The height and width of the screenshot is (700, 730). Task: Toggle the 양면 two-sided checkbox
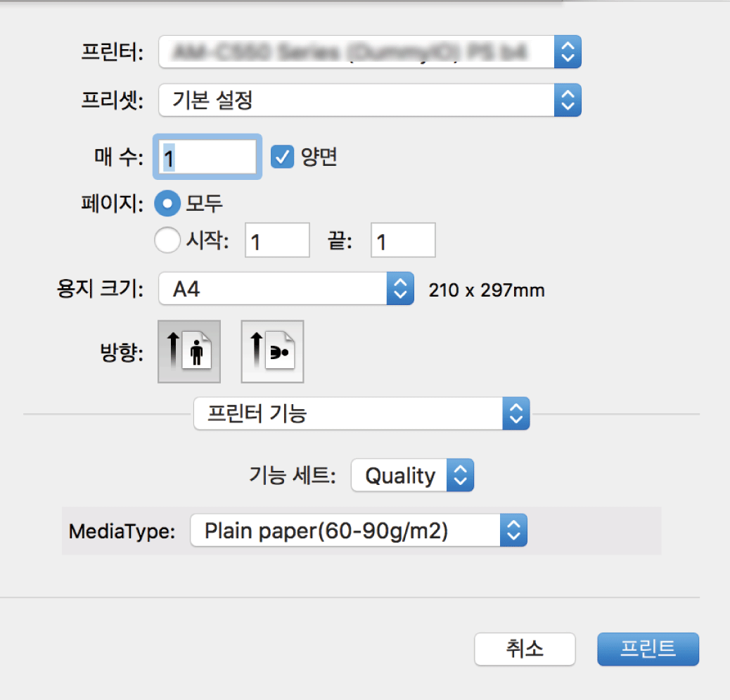point(283,157)
